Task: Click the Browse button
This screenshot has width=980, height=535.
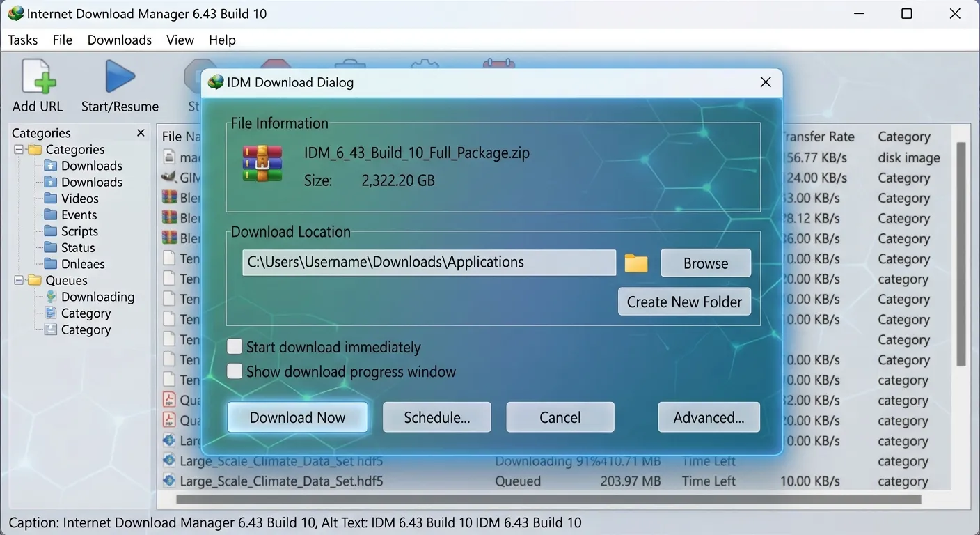Action: click(706, 263)
